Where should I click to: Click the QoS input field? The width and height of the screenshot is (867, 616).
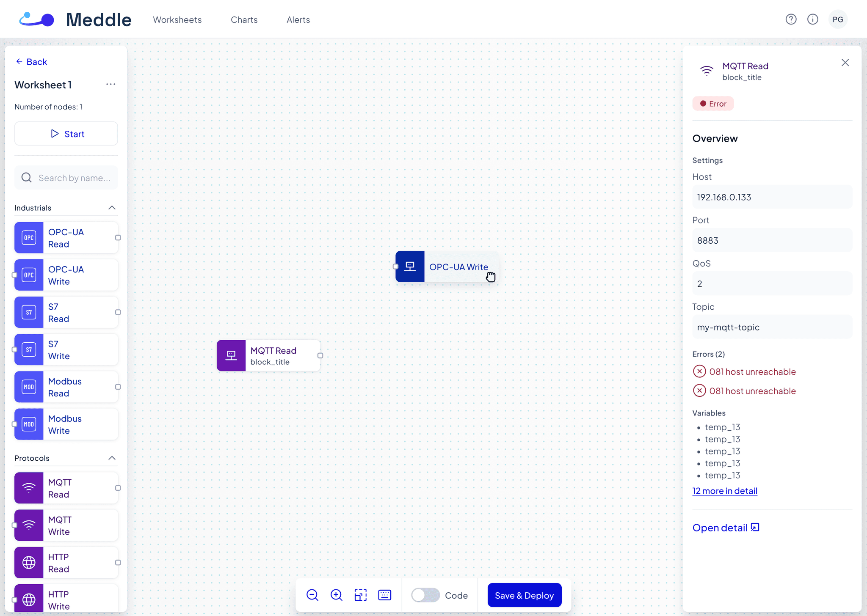tap(772, 283)
